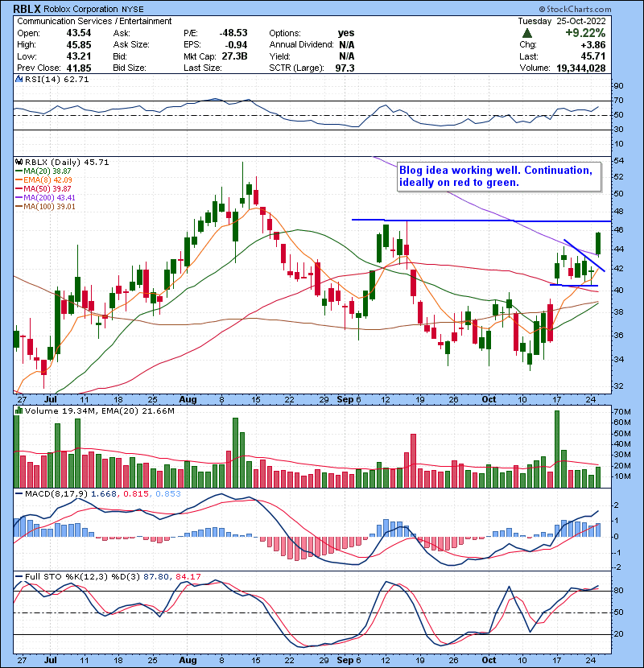Click the EPS value -0.94
The image size is (644, 668).
click(x=236, y=44)
